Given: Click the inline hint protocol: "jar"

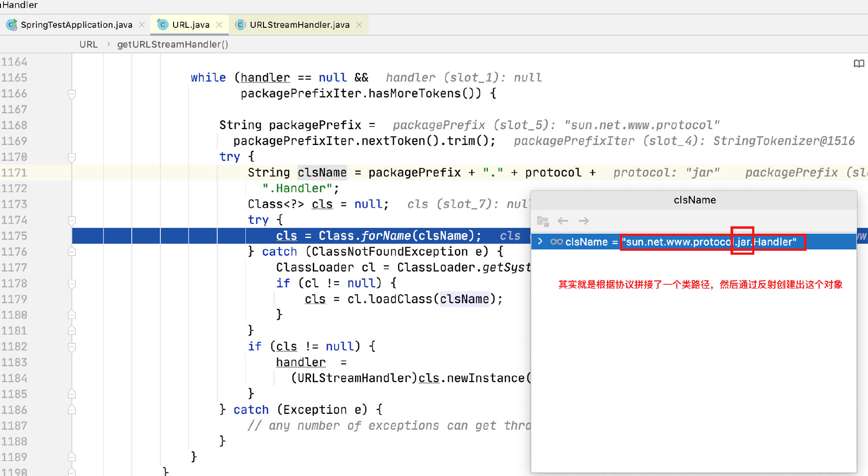Looking at the screenshot, I should pos(667,173).
